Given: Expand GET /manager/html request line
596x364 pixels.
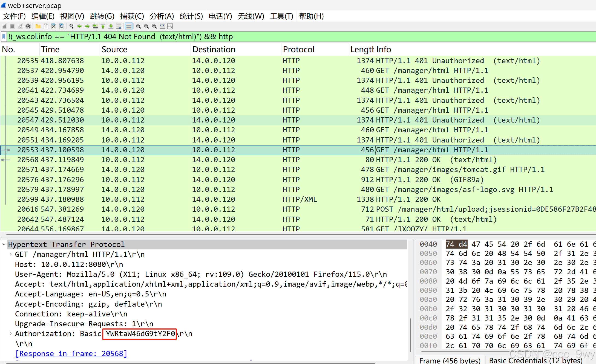Looking at the screenshot, I should 10,254.
